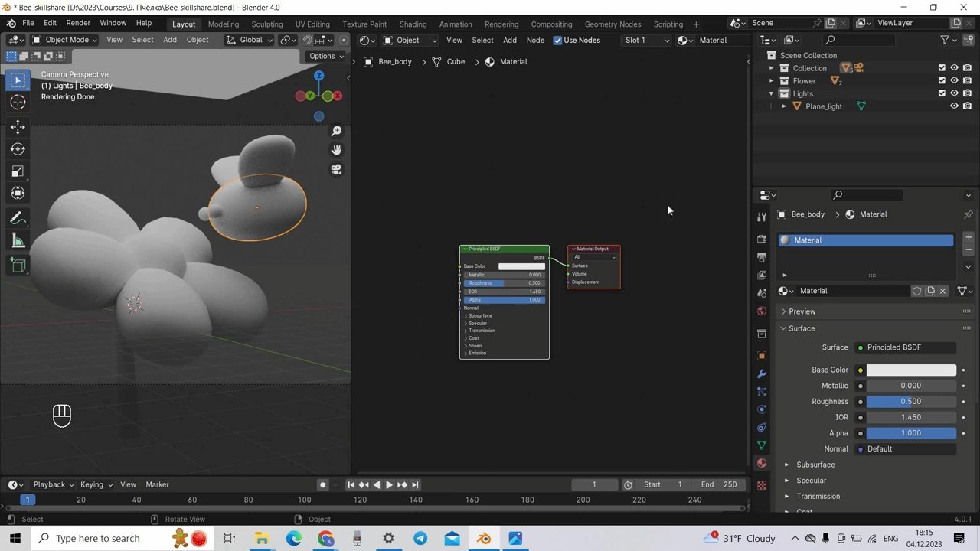Screen dimensions: 980x551
Task: Open the Slot 1 material dropdown
Action: coord(645,41)
